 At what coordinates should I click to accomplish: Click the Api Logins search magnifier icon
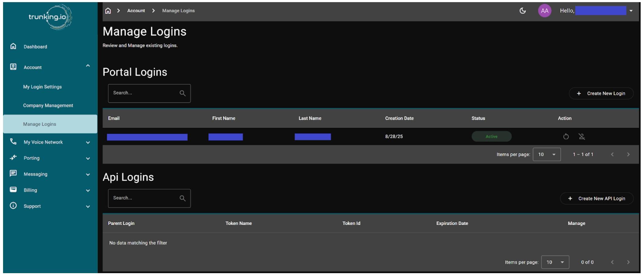coord(182,198)
